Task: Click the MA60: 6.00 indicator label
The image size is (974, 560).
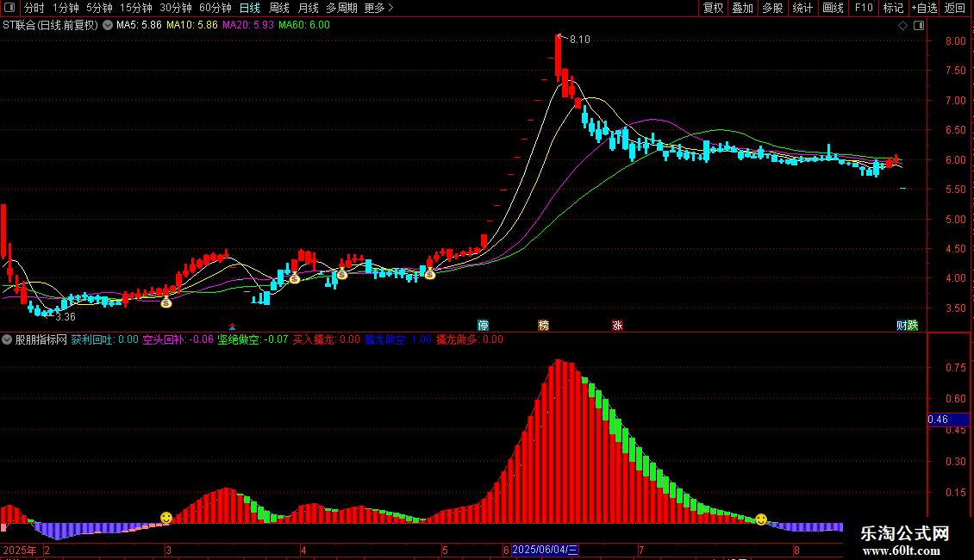Action: (x=304, y=26)
